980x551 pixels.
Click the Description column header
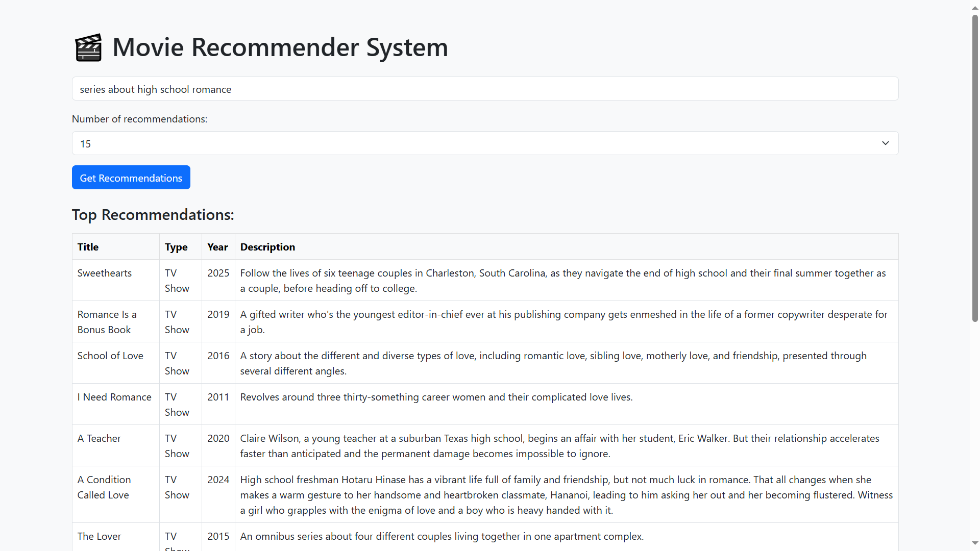click(267, 246)
